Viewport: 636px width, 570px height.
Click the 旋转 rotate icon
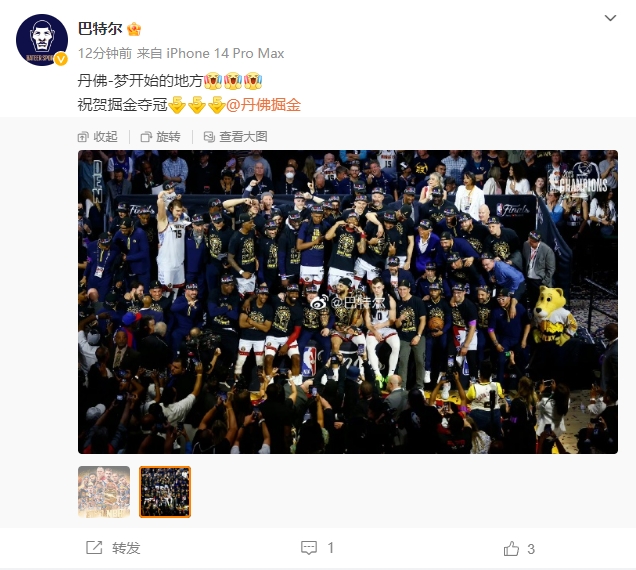[146, 137]
